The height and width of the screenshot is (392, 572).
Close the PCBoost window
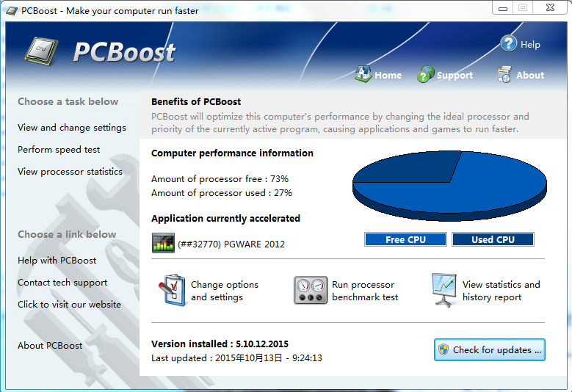click(x=550, y=7)
